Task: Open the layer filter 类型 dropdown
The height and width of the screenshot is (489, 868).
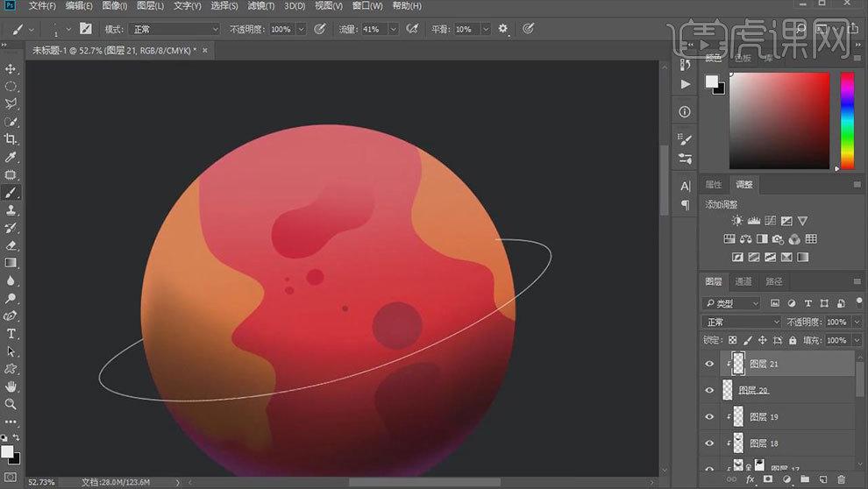Action: pyautogui.click(x=732, y=303)
